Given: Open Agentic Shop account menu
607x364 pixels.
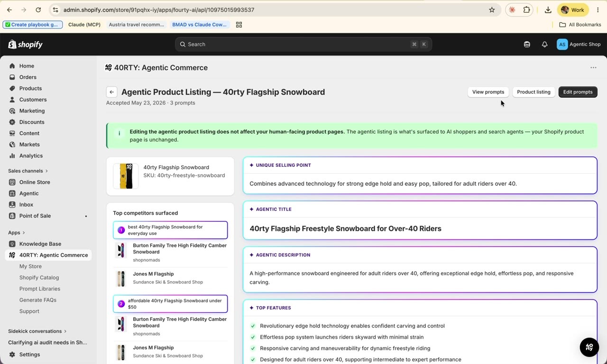Looking at the screenshot, I should [x=579, y=44].
